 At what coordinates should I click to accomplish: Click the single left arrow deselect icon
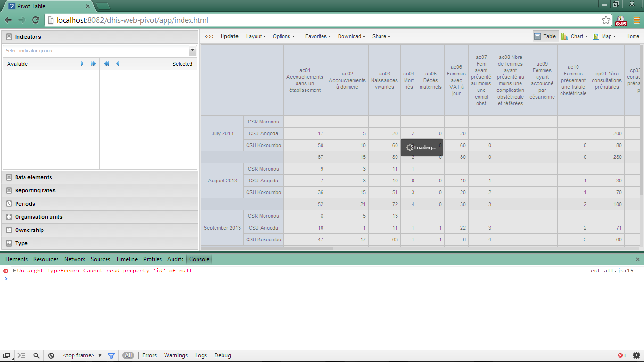[x=118, y=64]
